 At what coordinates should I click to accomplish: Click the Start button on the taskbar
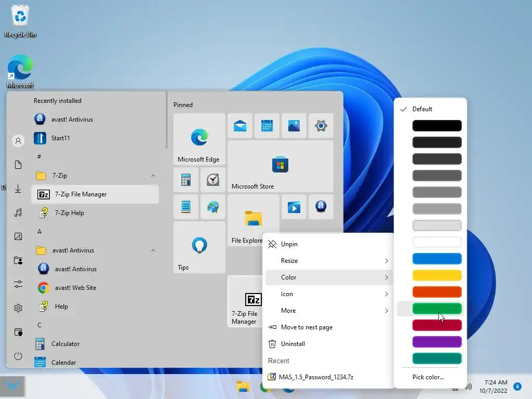[12, 386]
